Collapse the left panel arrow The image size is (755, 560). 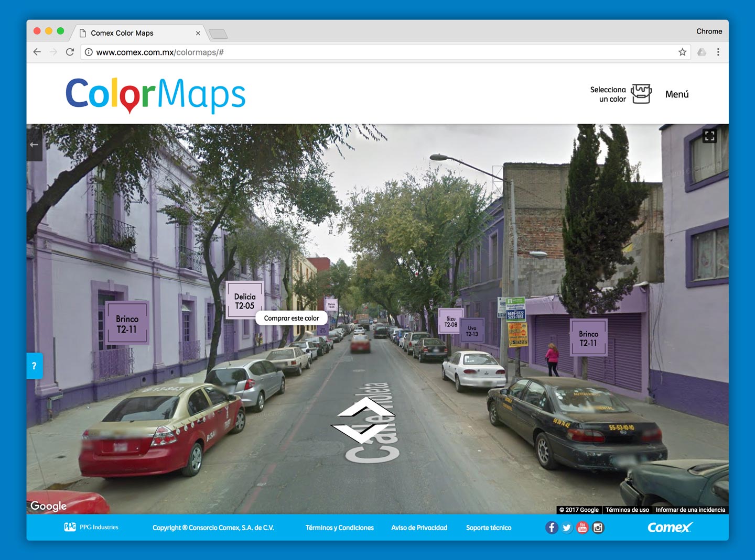point(34,145)
